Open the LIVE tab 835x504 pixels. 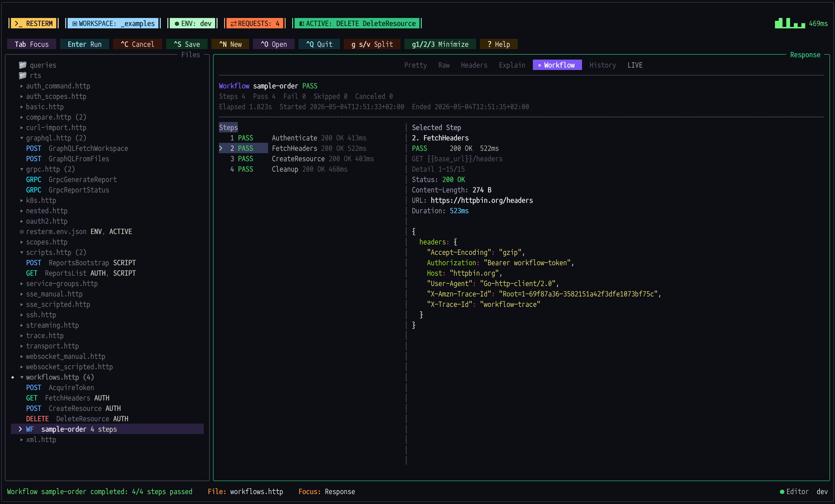(x=635, y=65)
